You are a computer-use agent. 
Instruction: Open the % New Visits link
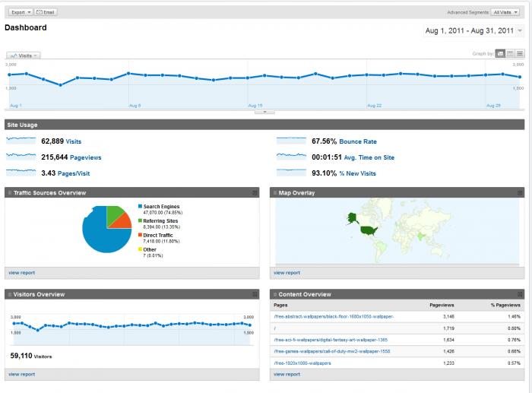click(358, 173)
